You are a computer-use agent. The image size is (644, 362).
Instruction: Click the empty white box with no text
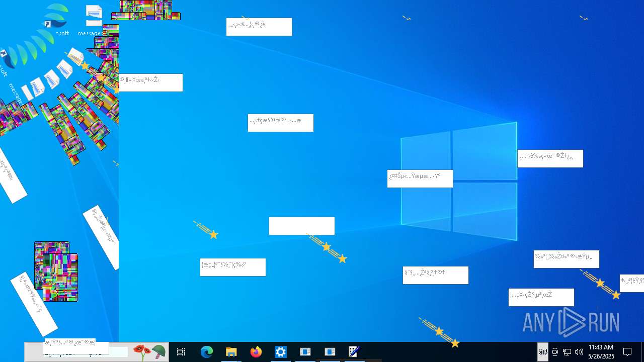[x=302, y=226]
